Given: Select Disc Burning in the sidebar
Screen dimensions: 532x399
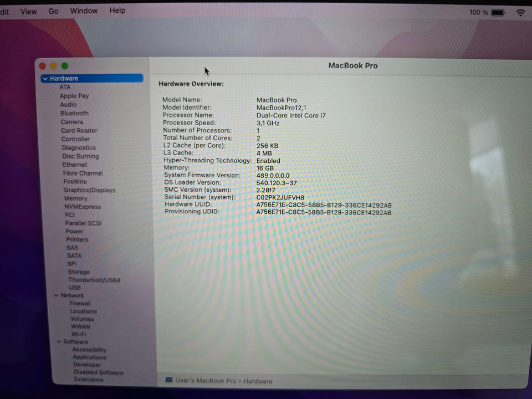Looking at the screenshot, I should 81,156.
